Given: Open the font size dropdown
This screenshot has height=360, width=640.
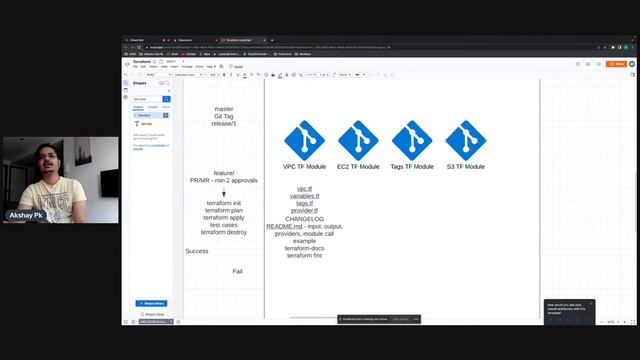Looking at the screenshot, I should coord(214,75).
